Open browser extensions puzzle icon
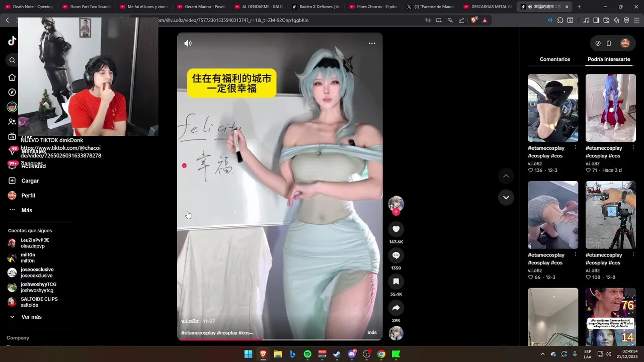The image size is (644, 362). [x=560, y=20]
